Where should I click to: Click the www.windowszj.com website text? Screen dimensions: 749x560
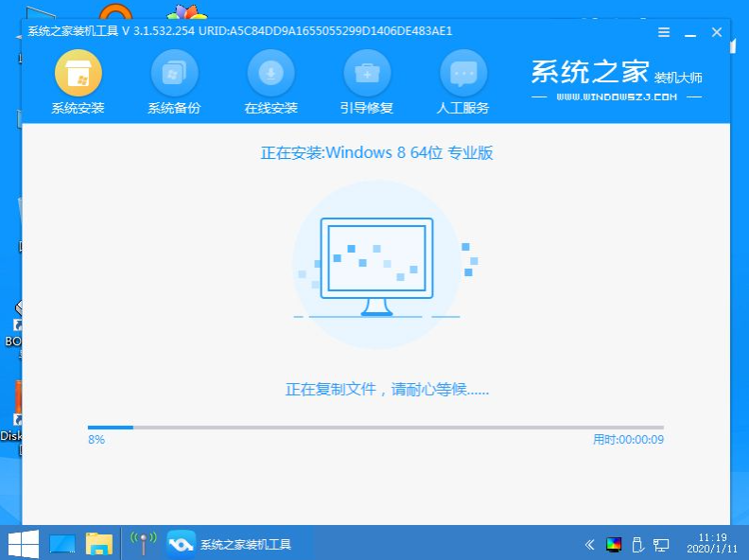pos(617,97)
